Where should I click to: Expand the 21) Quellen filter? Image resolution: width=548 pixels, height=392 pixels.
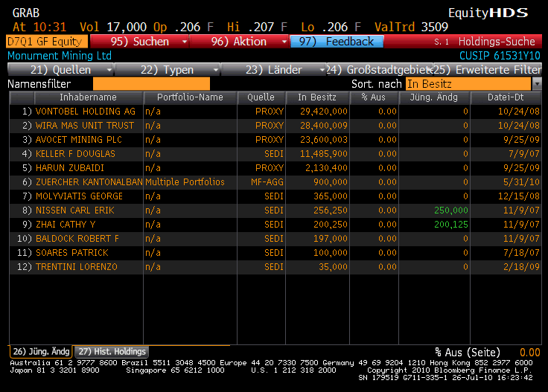(x=61, y=70)
